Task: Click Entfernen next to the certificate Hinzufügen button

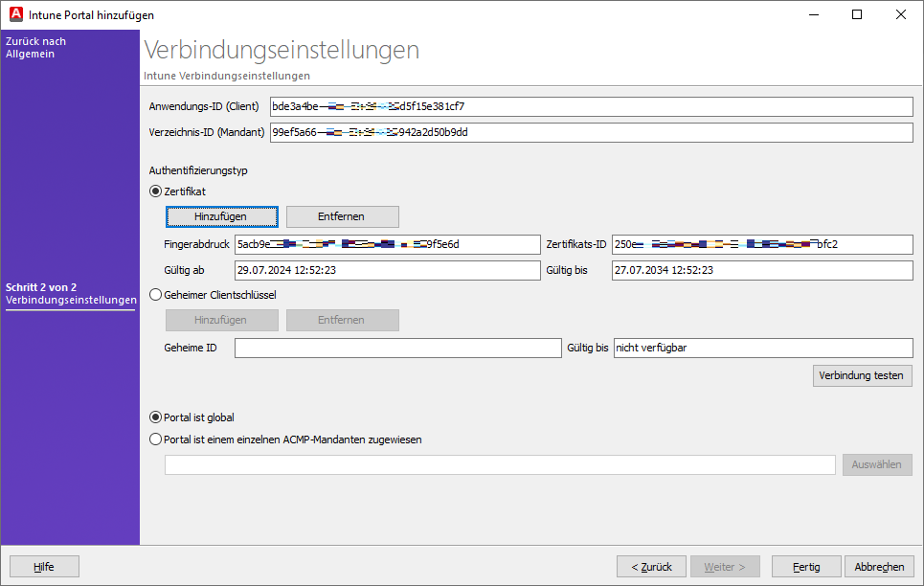Action: pyautogui.click(x=342, y=216)
